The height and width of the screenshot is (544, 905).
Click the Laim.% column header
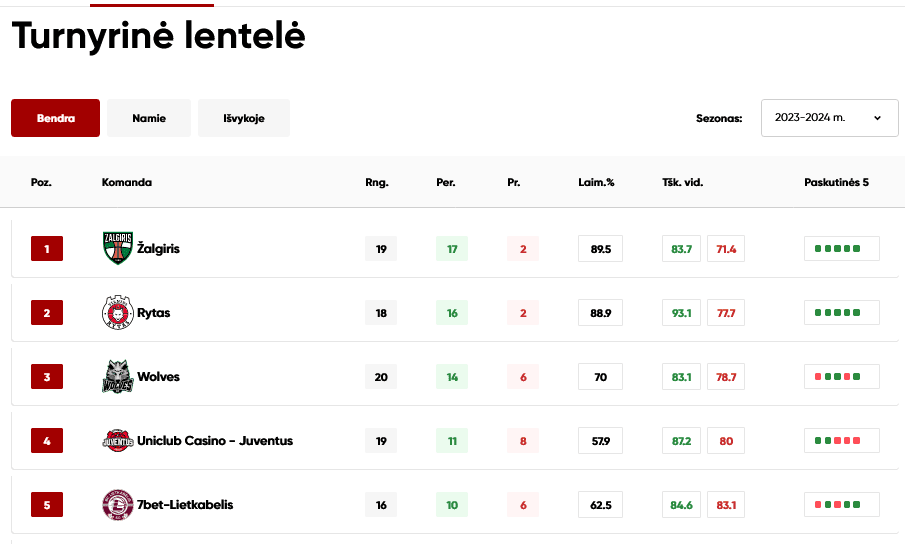tap(596, 183)
